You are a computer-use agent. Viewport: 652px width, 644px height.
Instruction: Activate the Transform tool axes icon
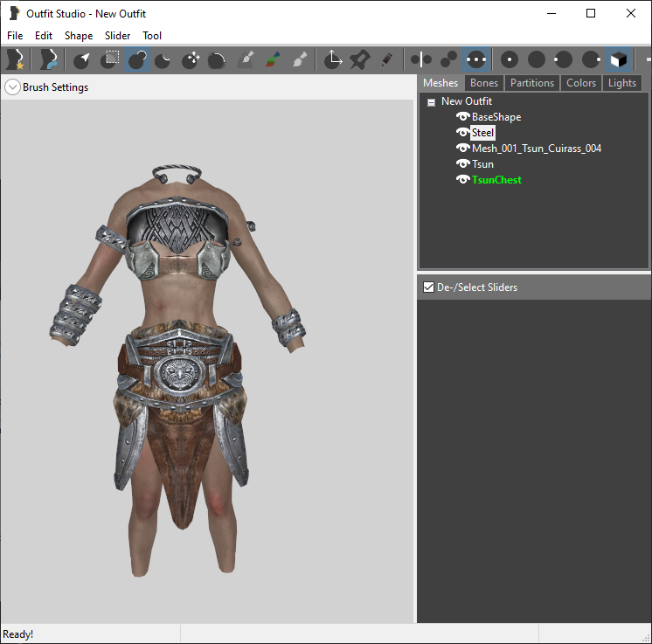tap(333, 59)
